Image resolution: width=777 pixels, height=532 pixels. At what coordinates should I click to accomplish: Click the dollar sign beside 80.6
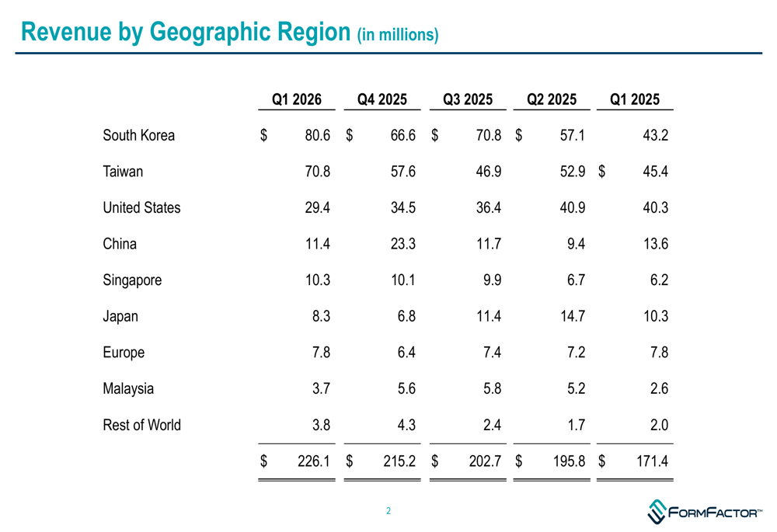(262, 135)
